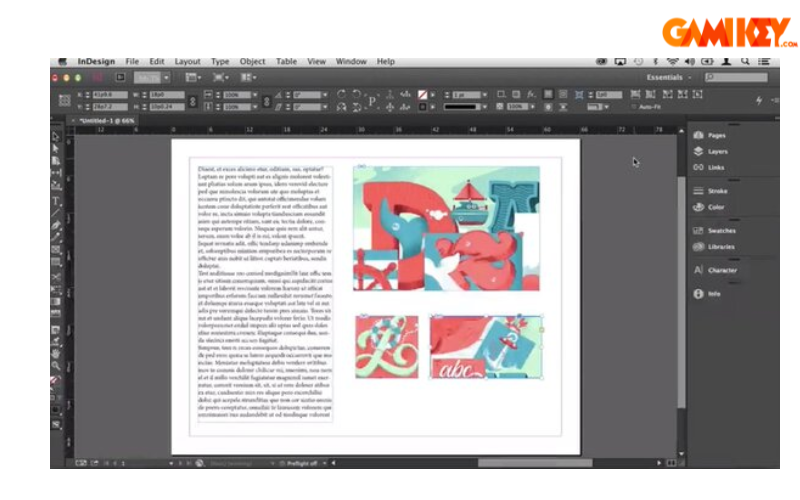Show the Swatches panel
This screenshot has height=500, width=800.
721,231
